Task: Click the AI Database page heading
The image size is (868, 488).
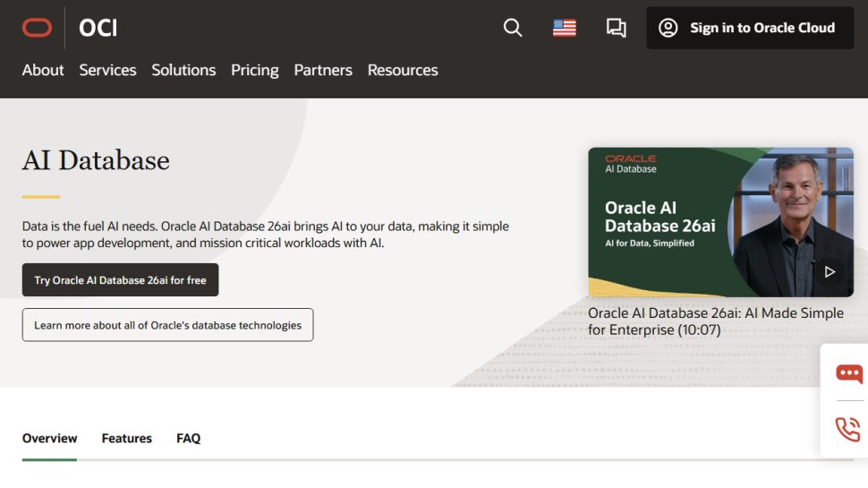Action: click(96, 160)
